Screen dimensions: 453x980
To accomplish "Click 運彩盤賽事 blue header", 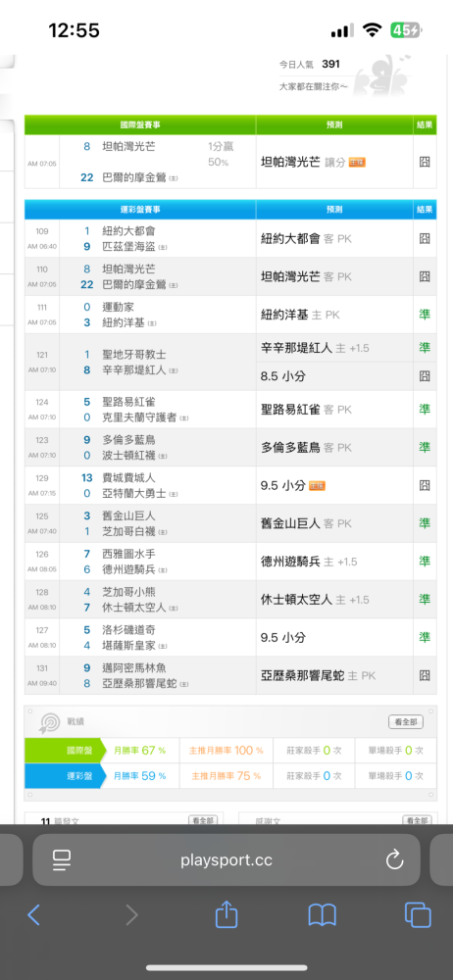I will 140,210.
